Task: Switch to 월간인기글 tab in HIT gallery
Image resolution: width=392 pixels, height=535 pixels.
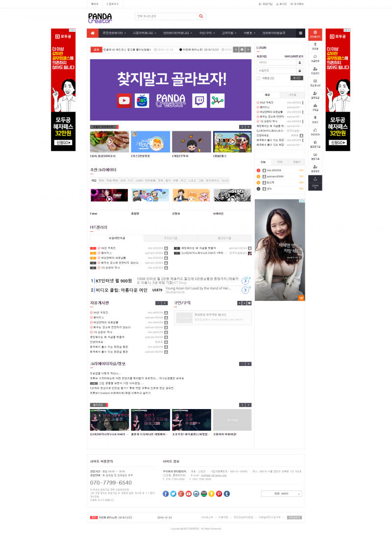Action: tap(224, 238)
